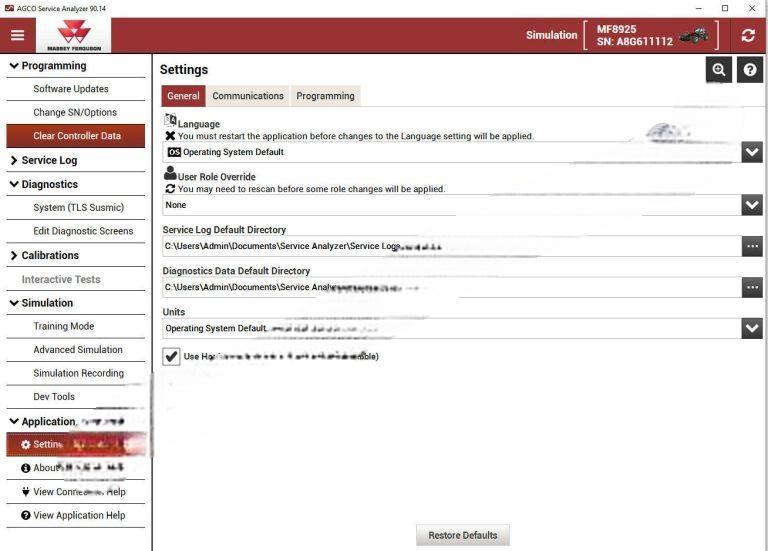
Task: Open the help question mark icon
Action: click(x=750, y=69)
